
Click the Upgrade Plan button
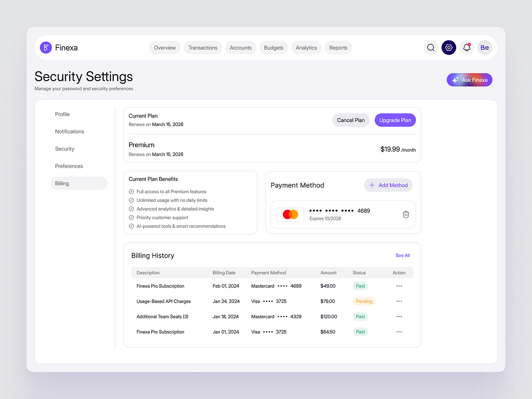point(395,120)
